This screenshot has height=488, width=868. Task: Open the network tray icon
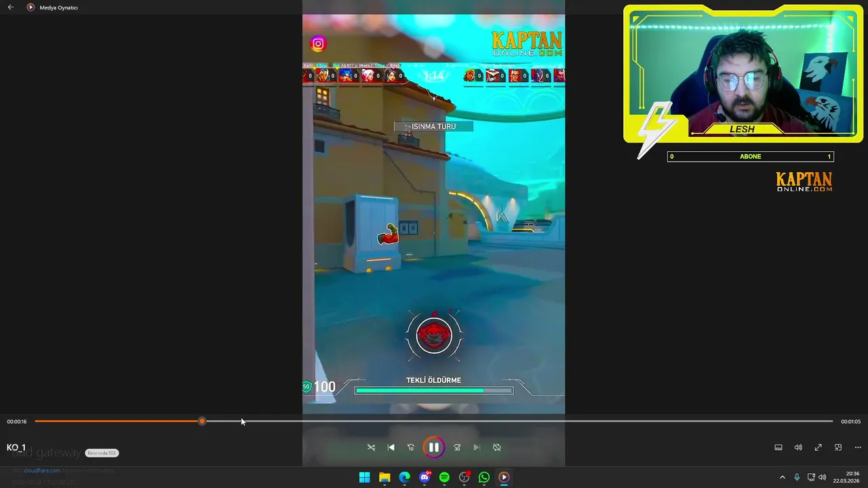[811, 477]
